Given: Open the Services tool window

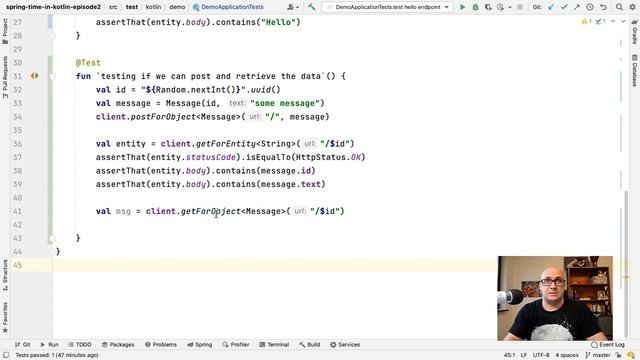Looking at the screenshot, I should (345, 344).
